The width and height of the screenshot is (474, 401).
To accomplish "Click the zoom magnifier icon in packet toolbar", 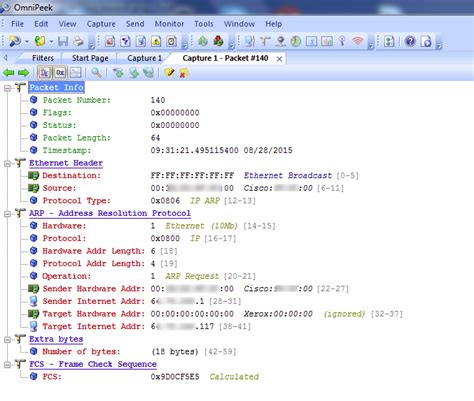I will click(x=97, y=73).
